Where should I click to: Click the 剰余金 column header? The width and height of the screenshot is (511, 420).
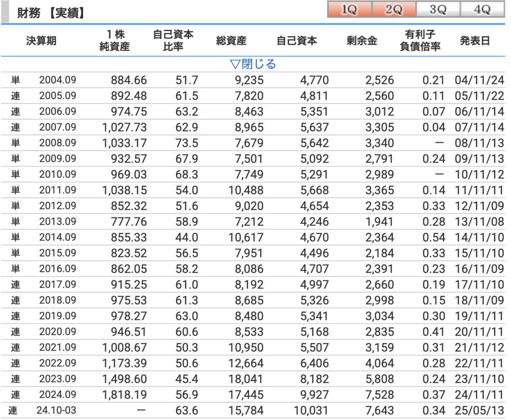pyautogui.click(x=362, y=41)
